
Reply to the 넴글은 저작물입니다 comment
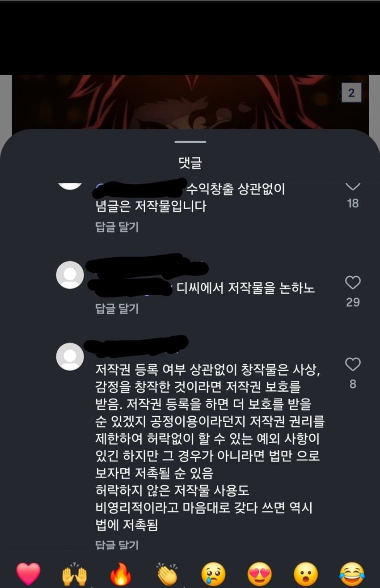117,227
